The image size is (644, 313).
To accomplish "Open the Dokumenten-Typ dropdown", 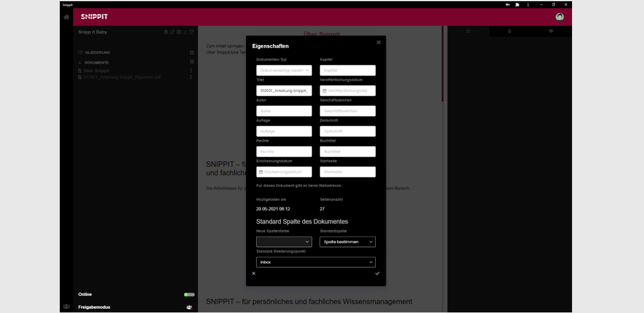I will [x=284, y=71].
